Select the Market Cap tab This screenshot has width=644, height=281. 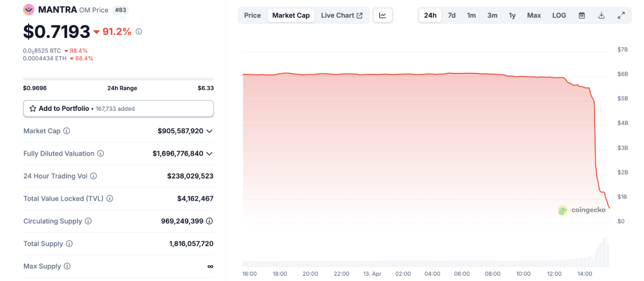pos(291,15)
